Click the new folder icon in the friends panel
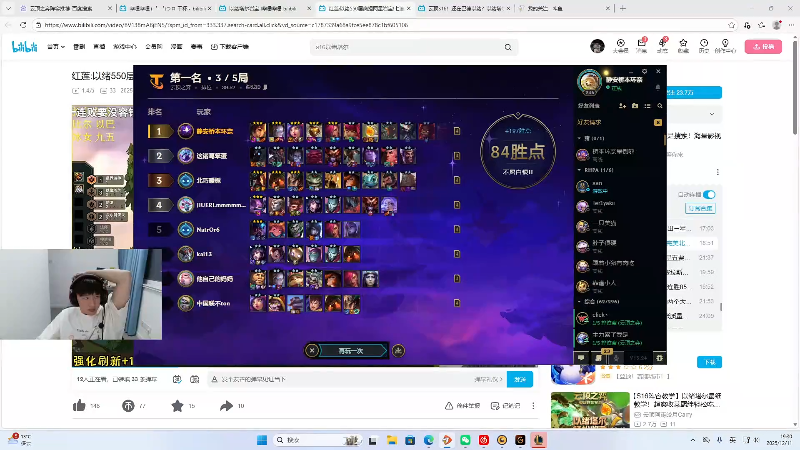Screen dimensions: 800x450 point(635,106)
